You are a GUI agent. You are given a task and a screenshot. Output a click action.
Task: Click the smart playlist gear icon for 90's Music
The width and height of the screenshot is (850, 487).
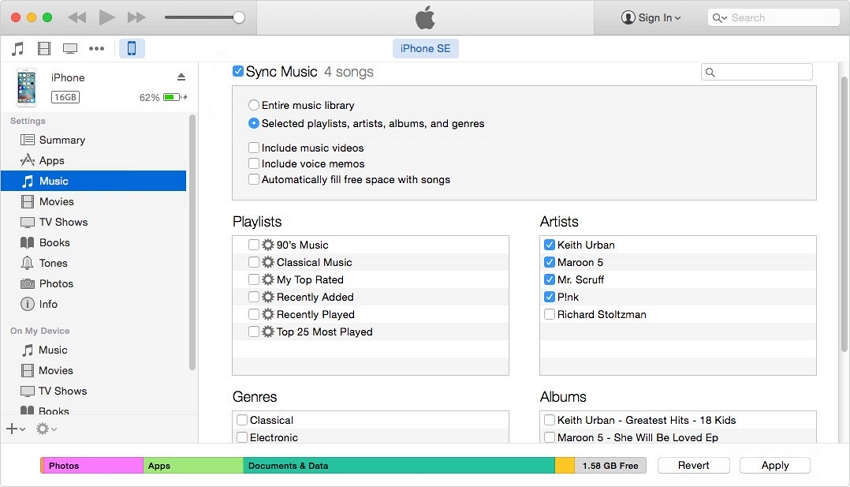coord(268,245)
